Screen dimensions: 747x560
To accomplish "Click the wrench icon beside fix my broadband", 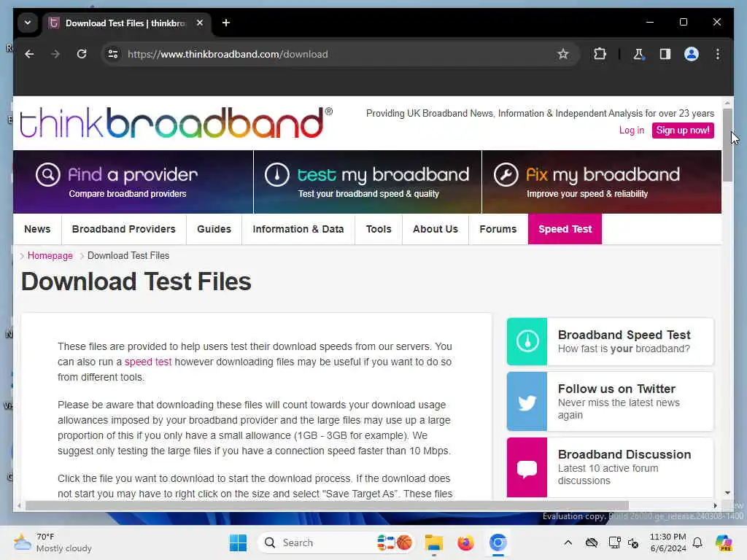I will pyautogui.click(x=506, y=175).
